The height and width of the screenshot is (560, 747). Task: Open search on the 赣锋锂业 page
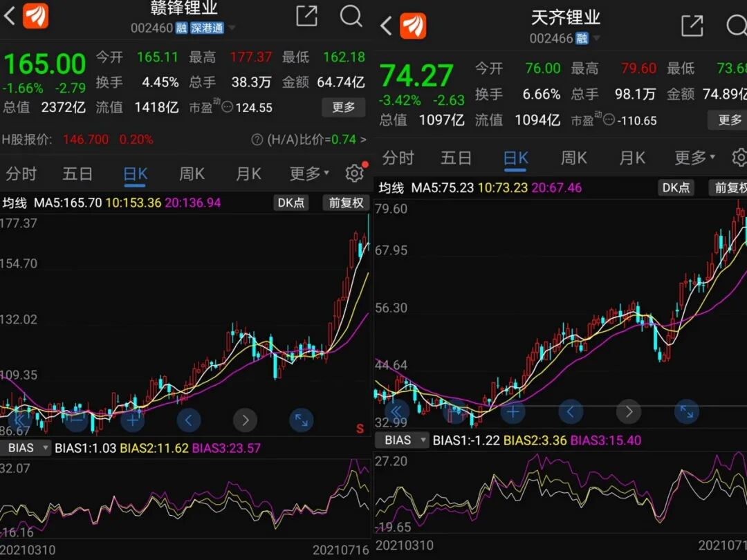click(351, 16)
